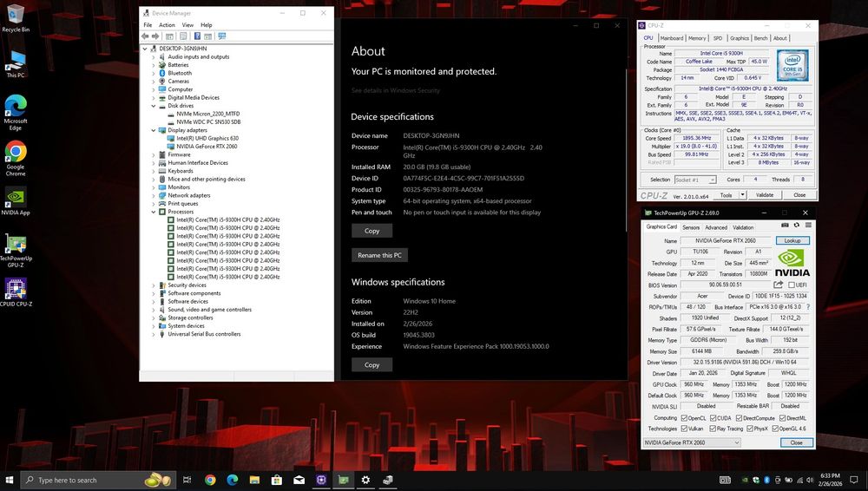This screenshot has height=491, width=868.
Task: Toggle the DirectML checkbox in GPU-Z
Action: pos(782,418)
